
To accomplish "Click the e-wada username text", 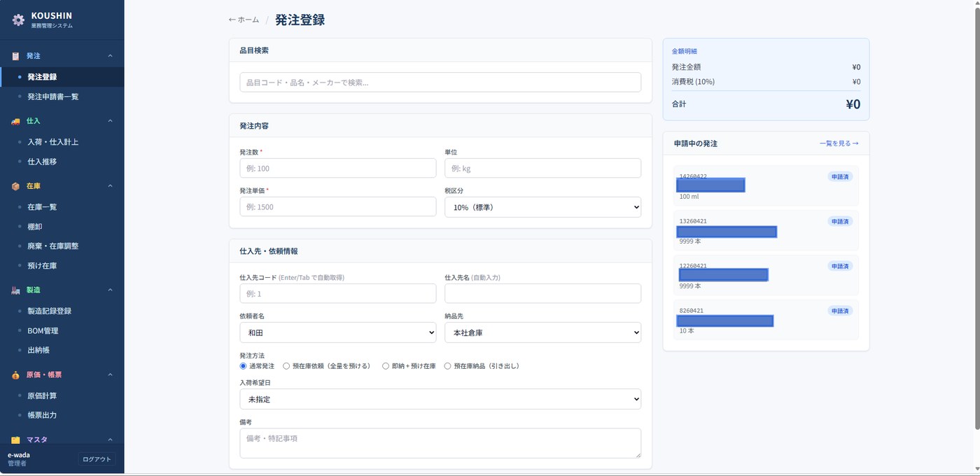I will point(19,455).
